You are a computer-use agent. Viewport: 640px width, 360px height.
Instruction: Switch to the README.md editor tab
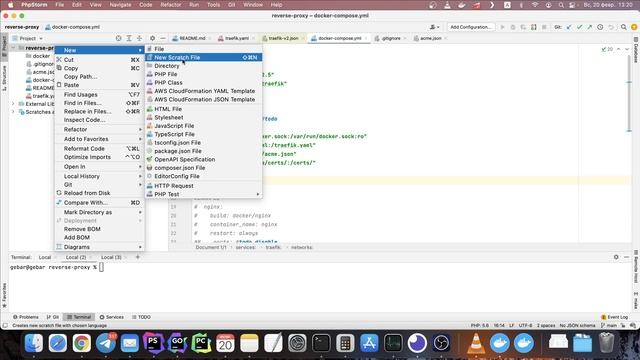pyautogui.click(x=192, y=38)
